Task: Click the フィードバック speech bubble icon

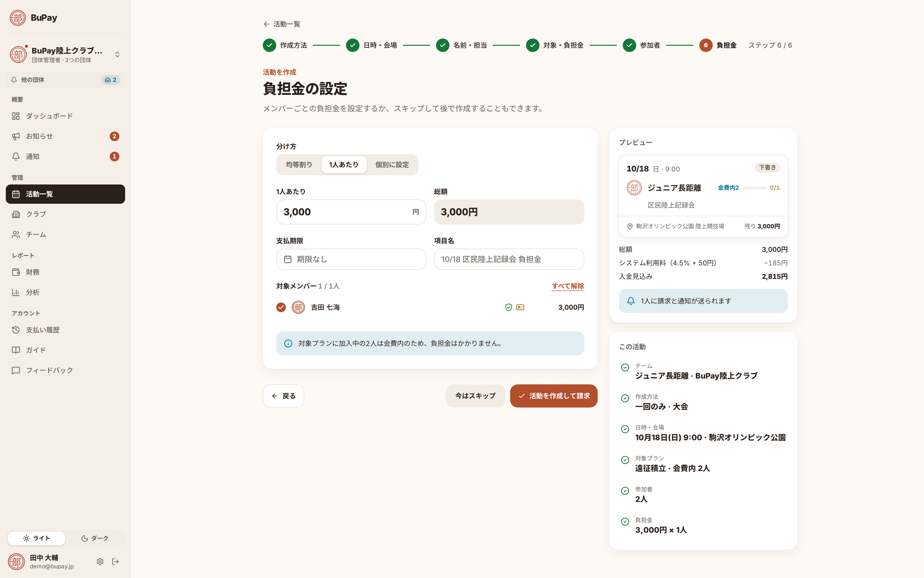Action: (x=16, y=370)
